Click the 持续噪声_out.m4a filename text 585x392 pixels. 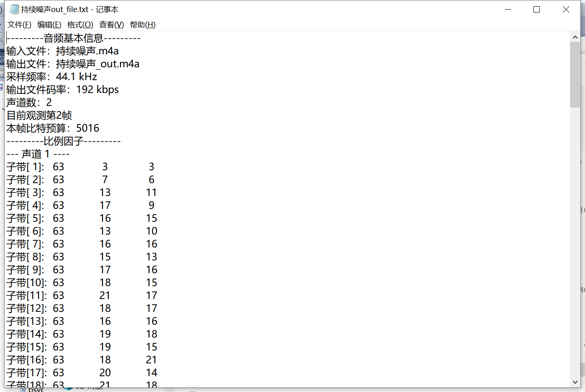[x=98, y=64]
